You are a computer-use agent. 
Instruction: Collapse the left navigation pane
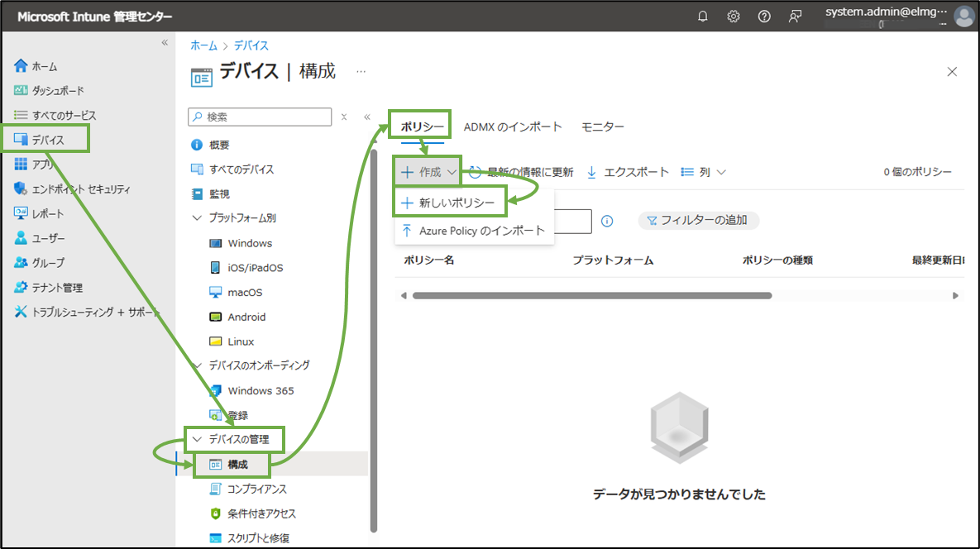pyautogui.click(x=165, y=42)
